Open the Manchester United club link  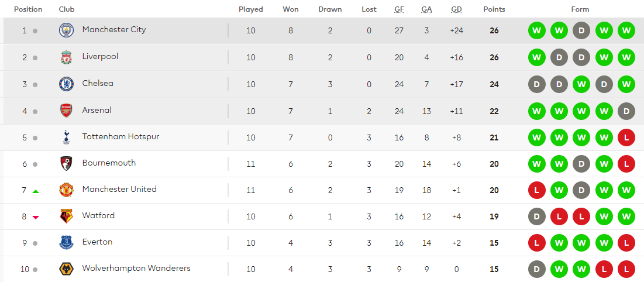(x=119, y=189)
